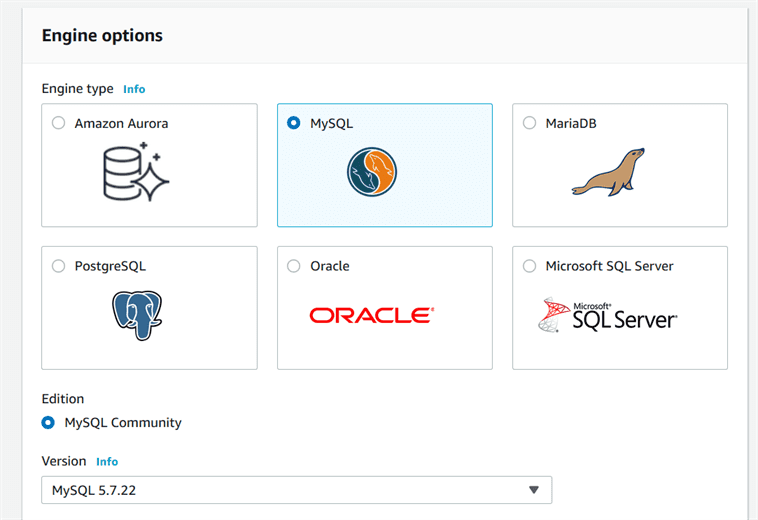This screenshot has height=520, width=758.
Task: Select the MySQL Community edition radio button
Action: [48, 422]
